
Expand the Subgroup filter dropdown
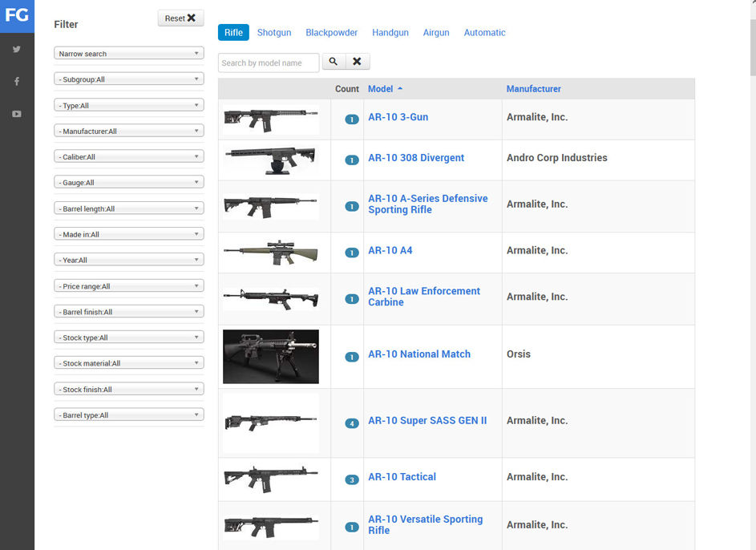129,79
